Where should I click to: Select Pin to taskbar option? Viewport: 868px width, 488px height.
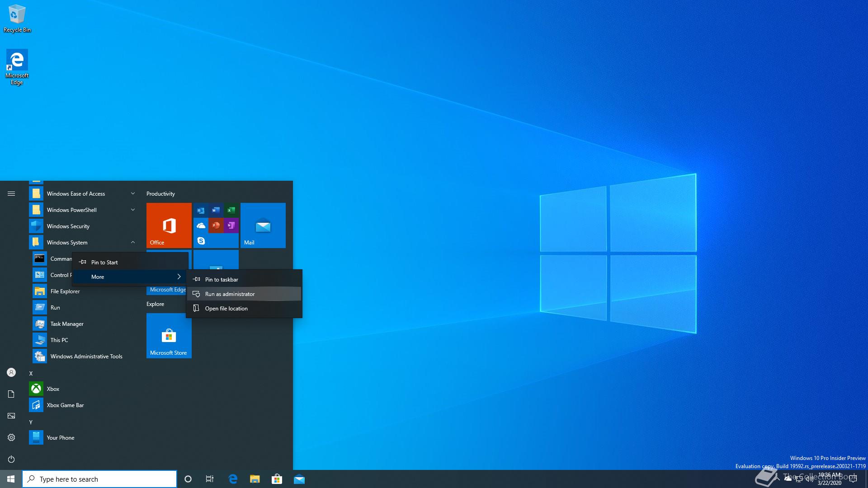(x=222, y=280)
